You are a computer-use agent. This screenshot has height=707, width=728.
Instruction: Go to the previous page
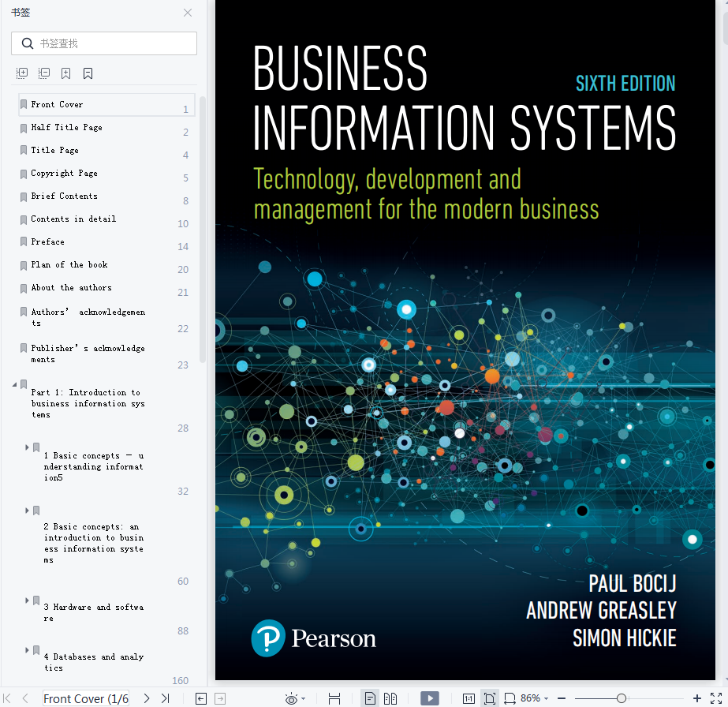[x=25, y=698]
